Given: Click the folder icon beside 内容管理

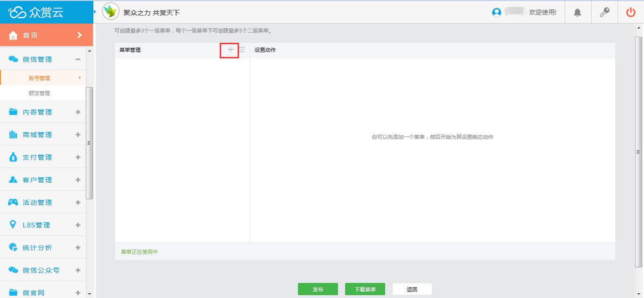Looking at the screenshot, I should coord(13,112).
